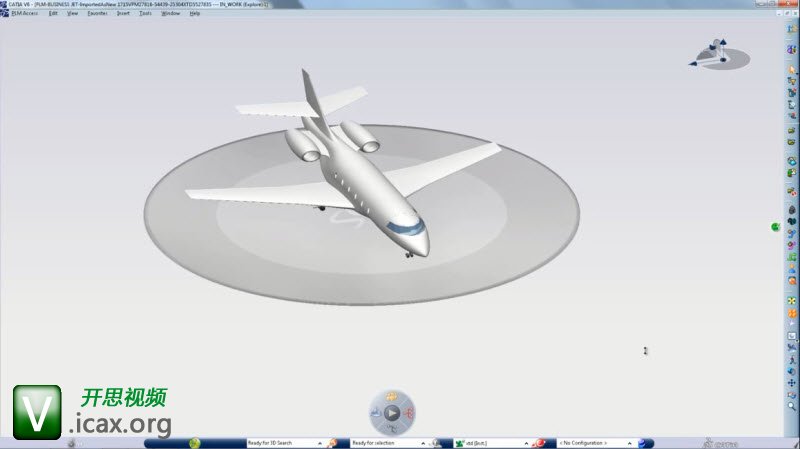Viewport: 800px width, 449px height.
Task: Click the 'Ready for selection' field
Action: pos(385,443)
